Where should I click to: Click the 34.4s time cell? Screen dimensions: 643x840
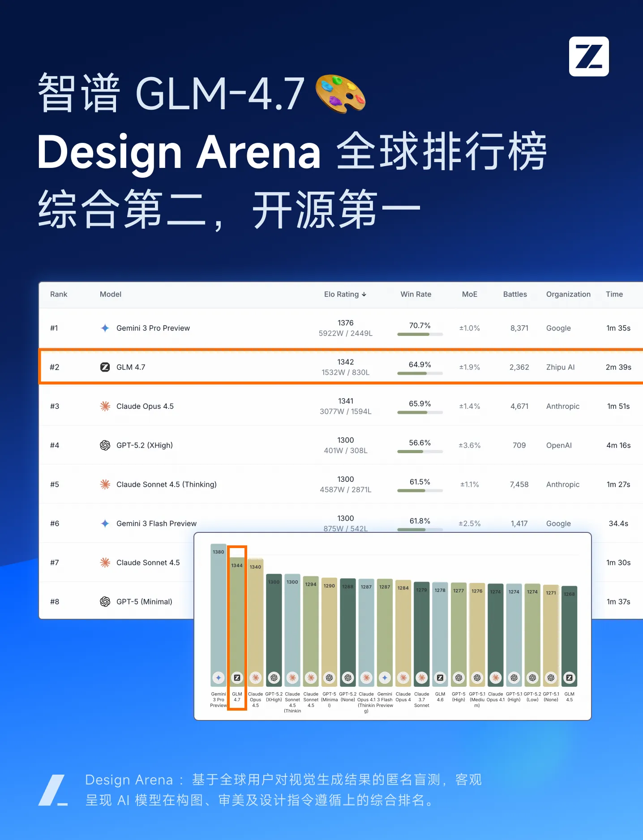[x=618, y=523]
